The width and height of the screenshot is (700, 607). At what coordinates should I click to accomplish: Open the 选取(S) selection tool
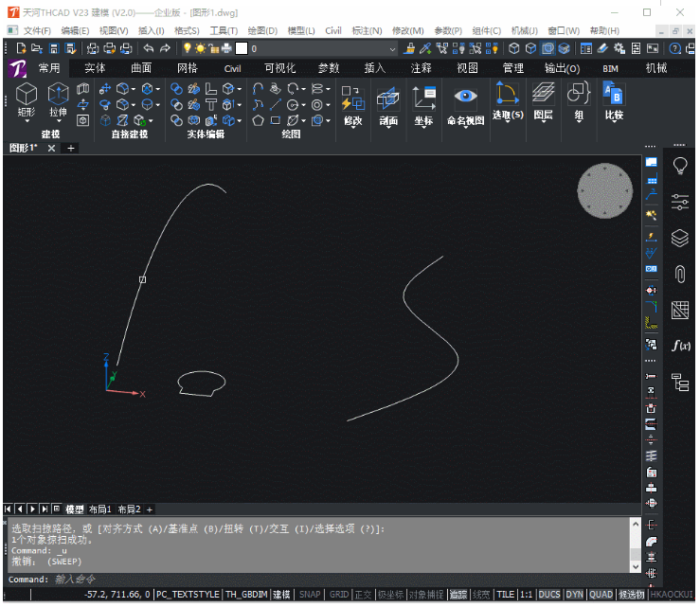pos(508,100)
